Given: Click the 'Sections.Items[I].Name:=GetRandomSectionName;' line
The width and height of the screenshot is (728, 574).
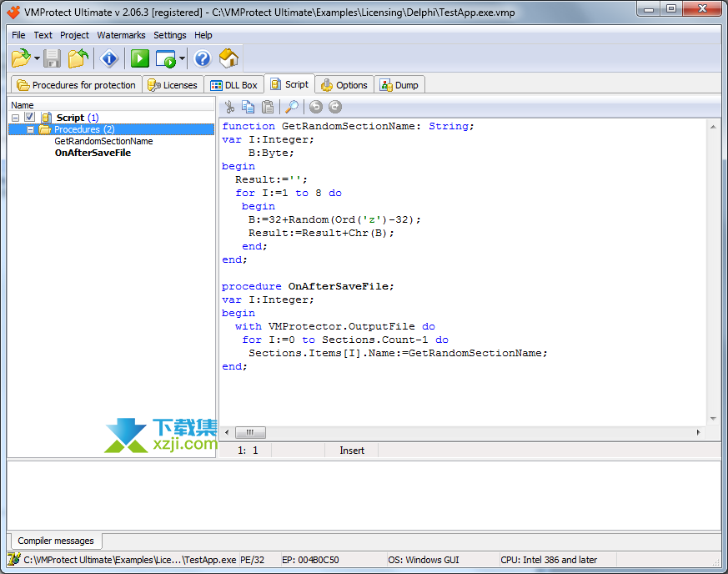Looking at the screenshot, I should [398, 354].
